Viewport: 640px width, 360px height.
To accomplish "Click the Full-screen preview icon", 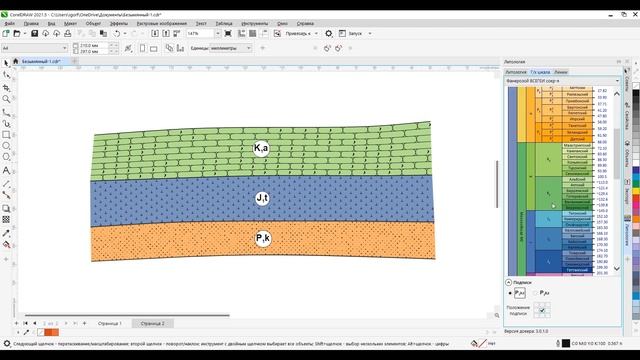I will [x=228, y=33].
